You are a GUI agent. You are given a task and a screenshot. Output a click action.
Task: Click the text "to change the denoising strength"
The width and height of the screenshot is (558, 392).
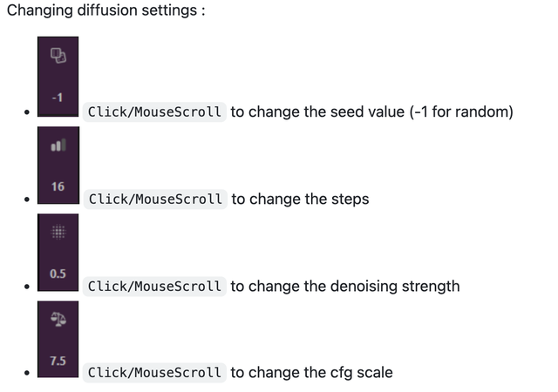(x=345, y=286)
